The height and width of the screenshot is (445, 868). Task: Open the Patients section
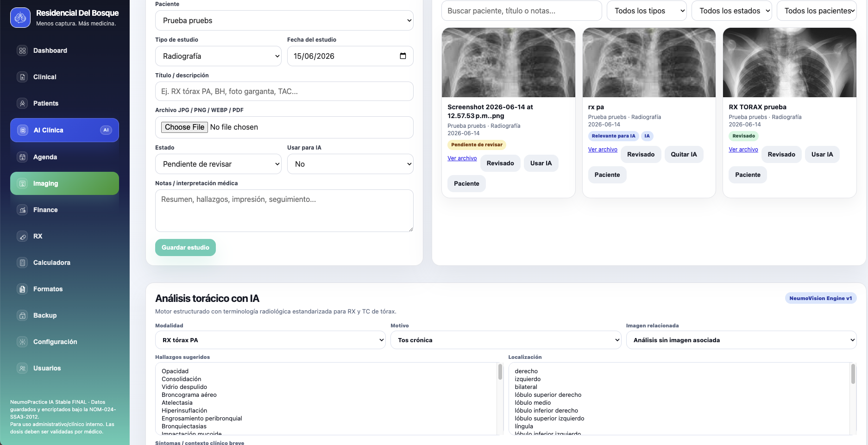[x=64, y=103]
